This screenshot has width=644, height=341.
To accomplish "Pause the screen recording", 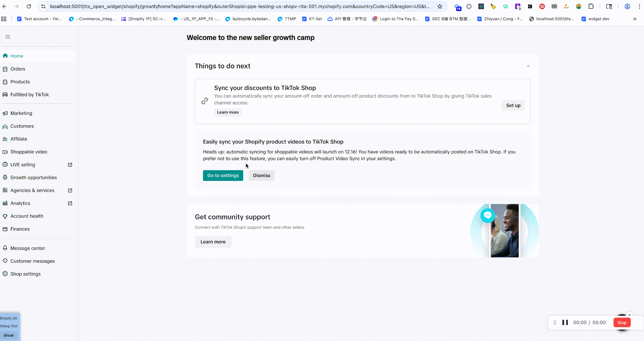I will (565, 322).
